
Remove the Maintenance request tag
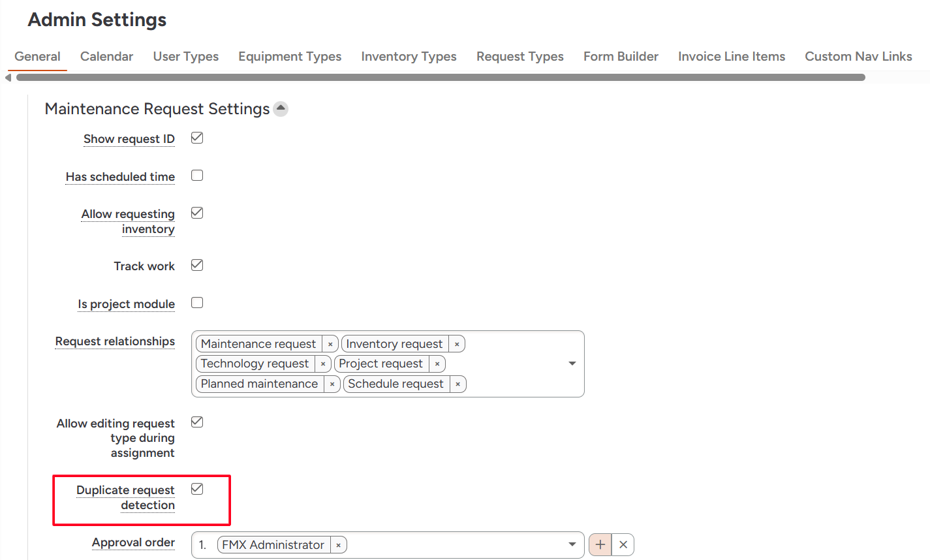click(330, 345)
